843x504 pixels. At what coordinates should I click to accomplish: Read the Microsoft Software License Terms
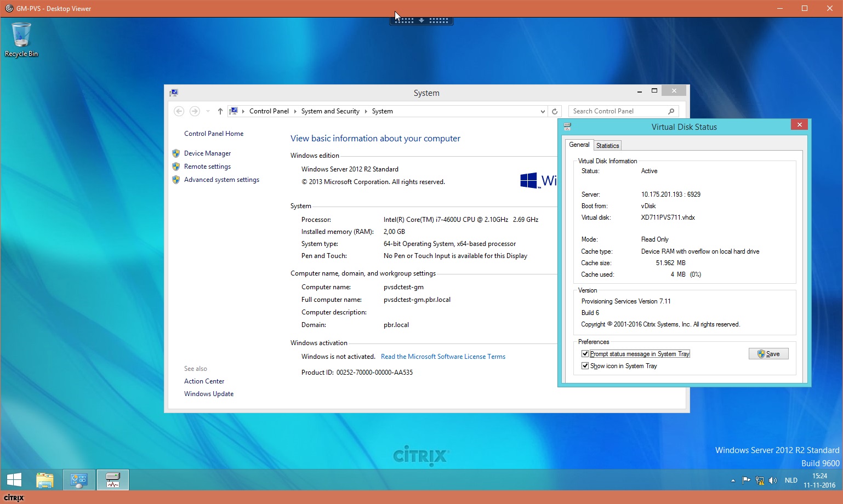coord(443,357)
